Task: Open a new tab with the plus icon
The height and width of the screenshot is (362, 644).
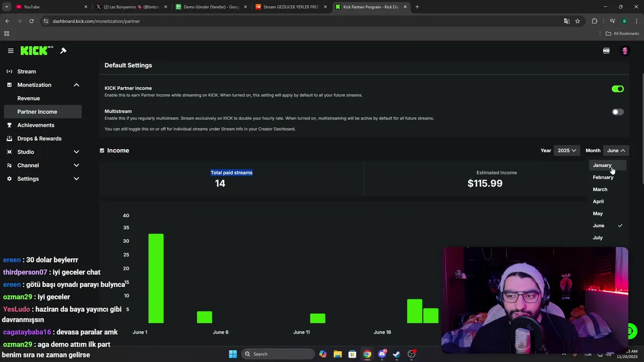Action: point(417,7)
